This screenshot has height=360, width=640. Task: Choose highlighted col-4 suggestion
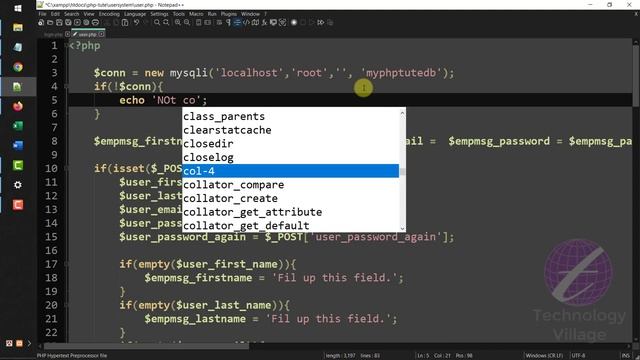pos(291,171)
